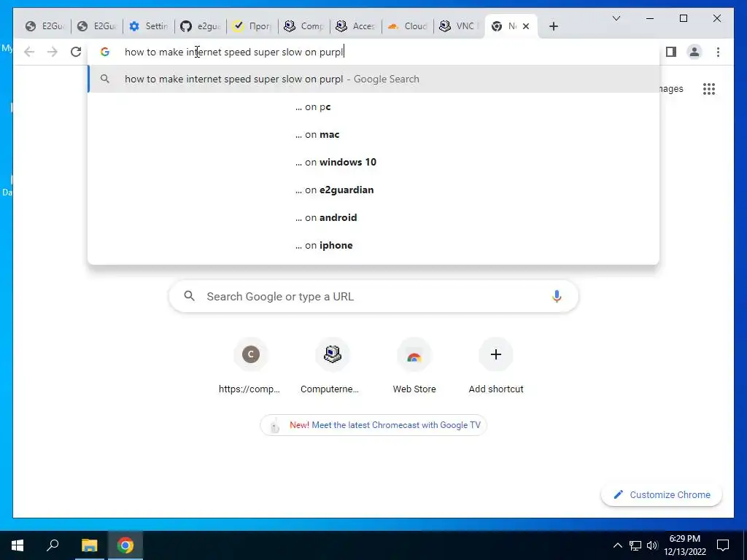
Task: Switch to the Прог tab
Action: click(252, 26)
